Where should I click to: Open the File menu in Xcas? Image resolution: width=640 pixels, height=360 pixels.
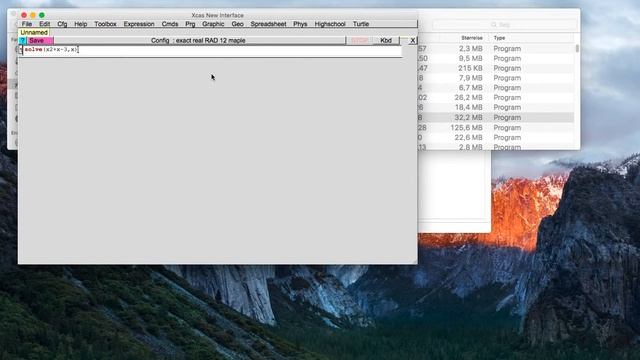click(x=27, y=24)
